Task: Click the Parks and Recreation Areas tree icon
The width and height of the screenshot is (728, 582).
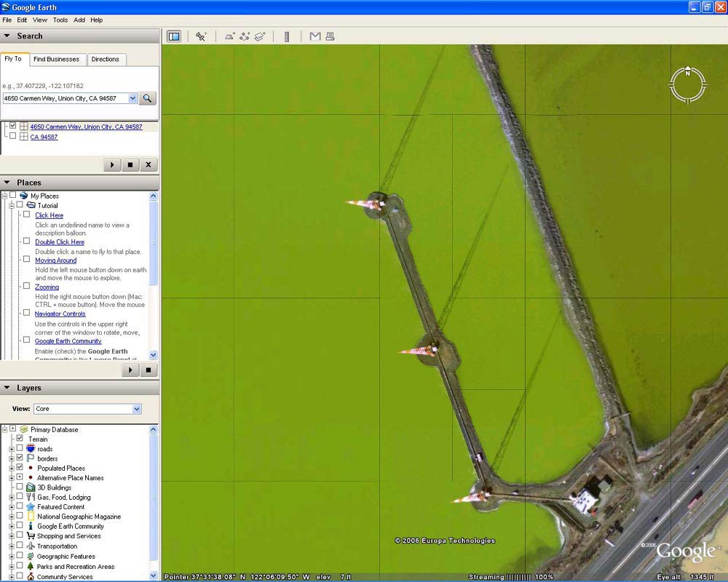Action: coord(31,566)
